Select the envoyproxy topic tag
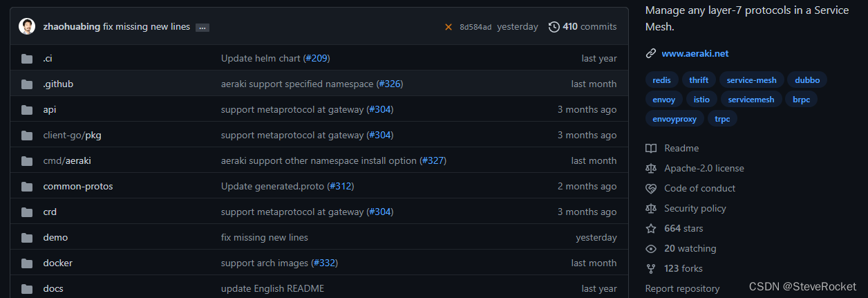 (674, 119)
